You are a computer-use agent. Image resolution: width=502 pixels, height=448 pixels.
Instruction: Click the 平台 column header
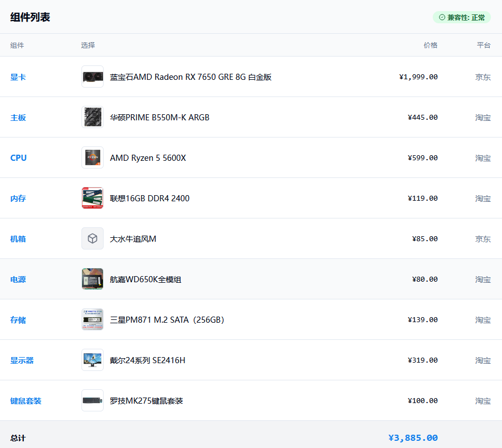(x=484, y=45)
